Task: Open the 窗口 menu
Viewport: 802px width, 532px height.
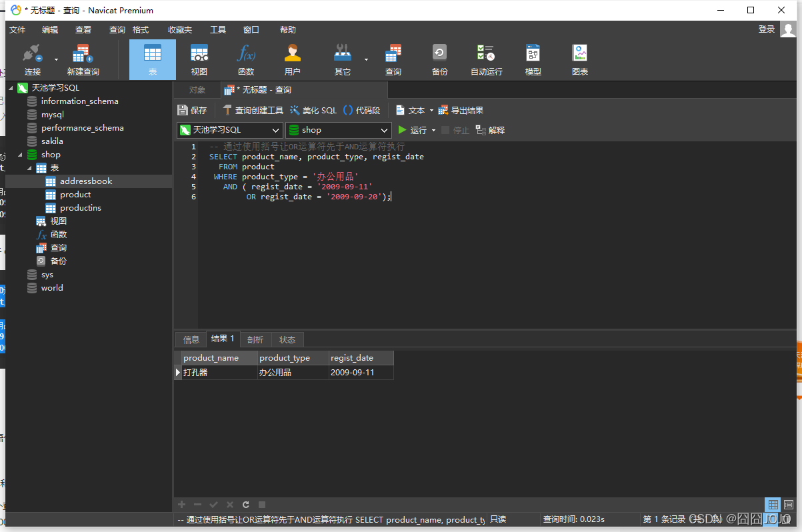Action: 251,30
